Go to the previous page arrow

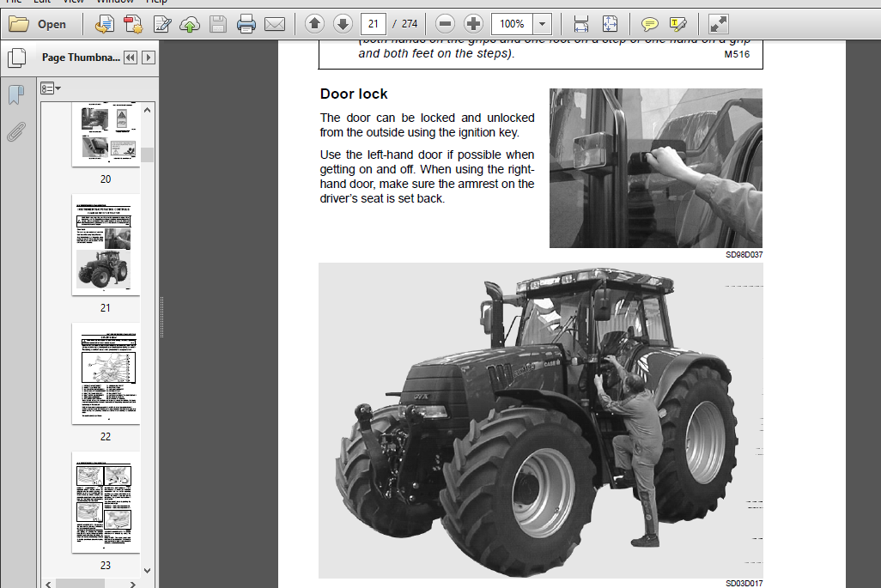314,23
